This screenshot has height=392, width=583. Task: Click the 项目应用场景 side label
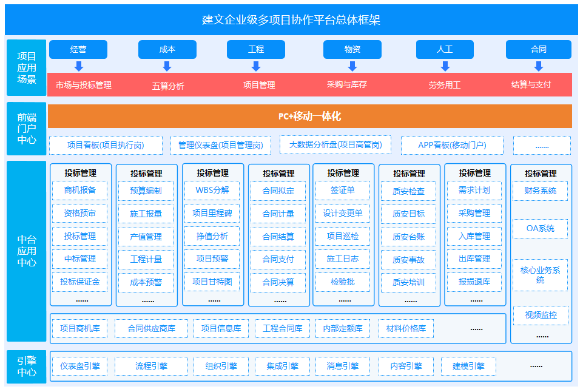(27, 68)
